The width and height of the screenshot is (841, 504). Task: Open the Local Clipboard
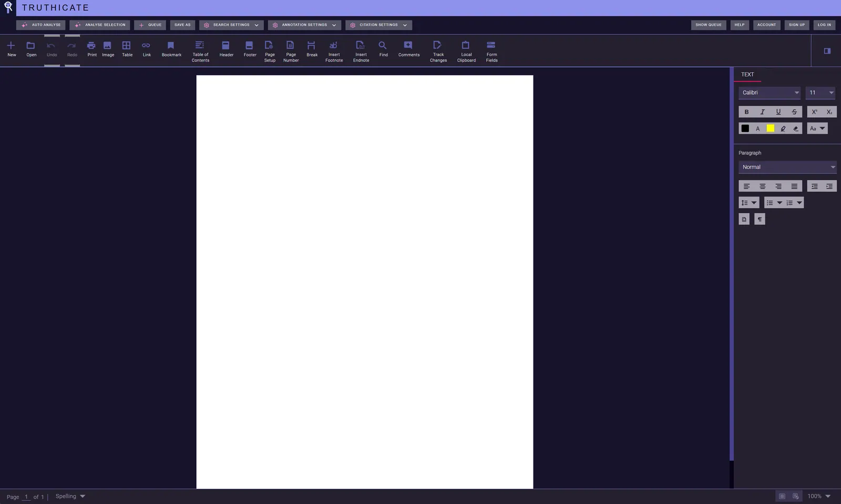[x=466, y=52]
